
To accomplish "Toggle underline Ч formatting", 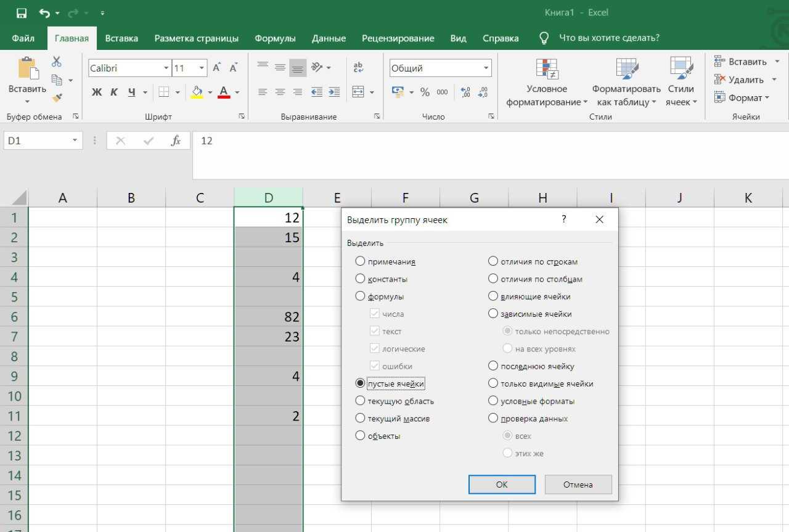I will point(131,92).
